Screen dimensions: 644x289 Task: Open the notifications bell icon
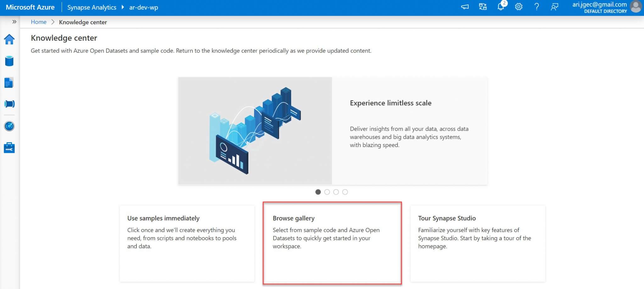click(x=501, y=7)
